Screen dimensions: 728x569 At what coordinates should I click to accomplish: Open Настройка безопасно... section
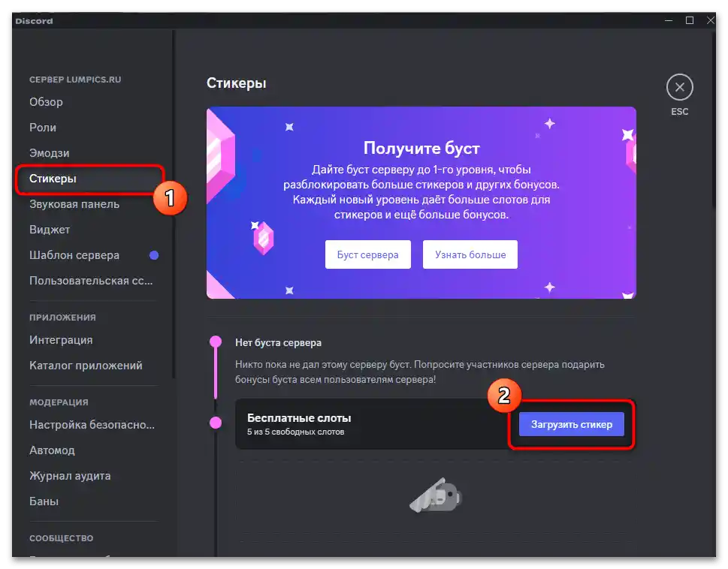coord(92,425)
